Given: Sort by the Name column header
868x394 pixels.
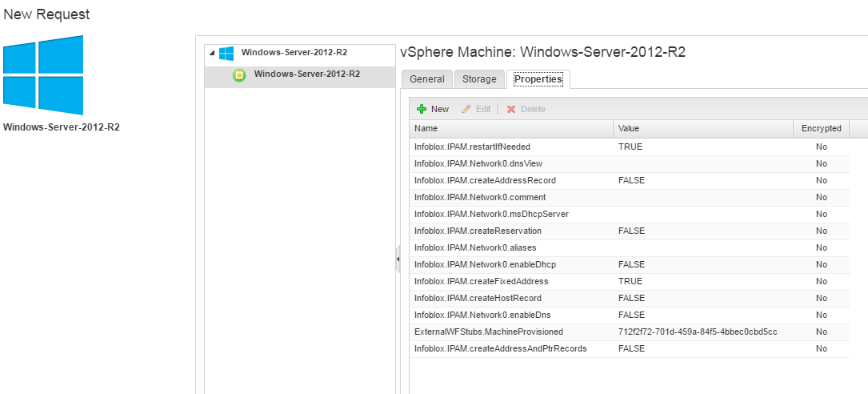Looking at the screenshot, I should (x=511, y=129).
